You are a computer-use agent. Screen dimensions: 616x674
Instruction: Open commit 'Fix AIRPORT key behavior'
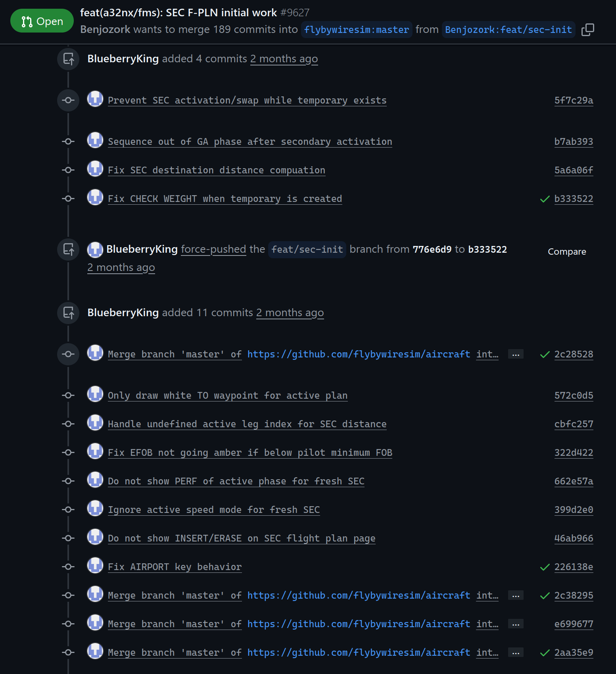[175, 567]
